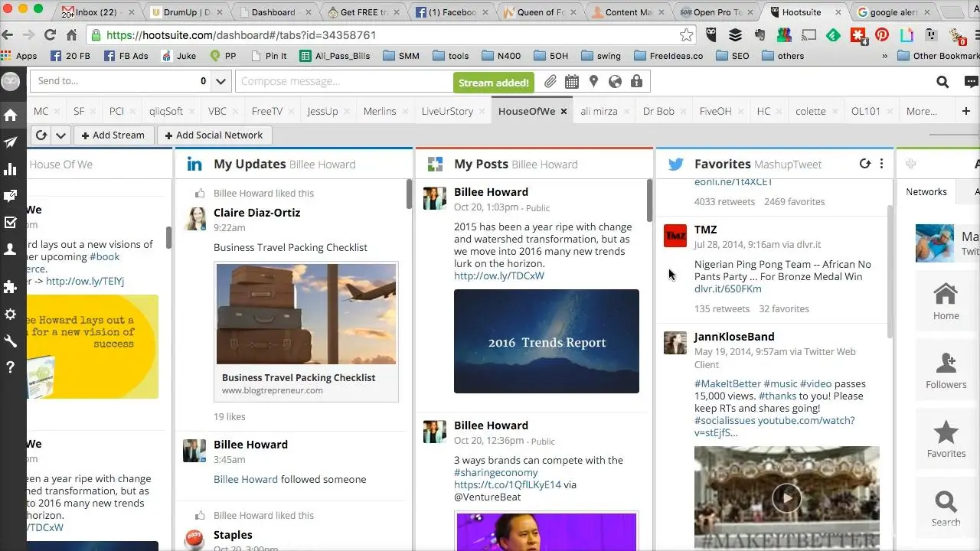This screenshot has height=551, width=980.
Task: Open scheduling calendar icon in compose bar
Action: point(572,82)
